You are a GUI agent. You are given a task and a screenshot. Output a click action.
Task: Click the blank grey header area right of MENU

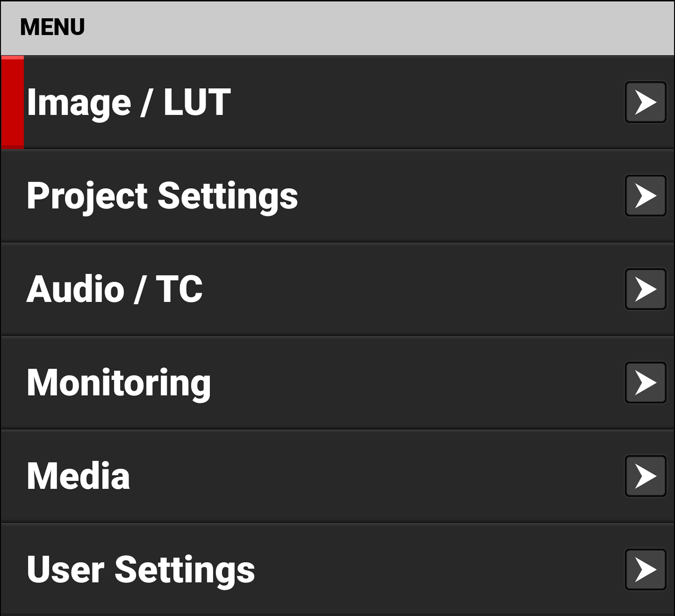coord(360,27)
